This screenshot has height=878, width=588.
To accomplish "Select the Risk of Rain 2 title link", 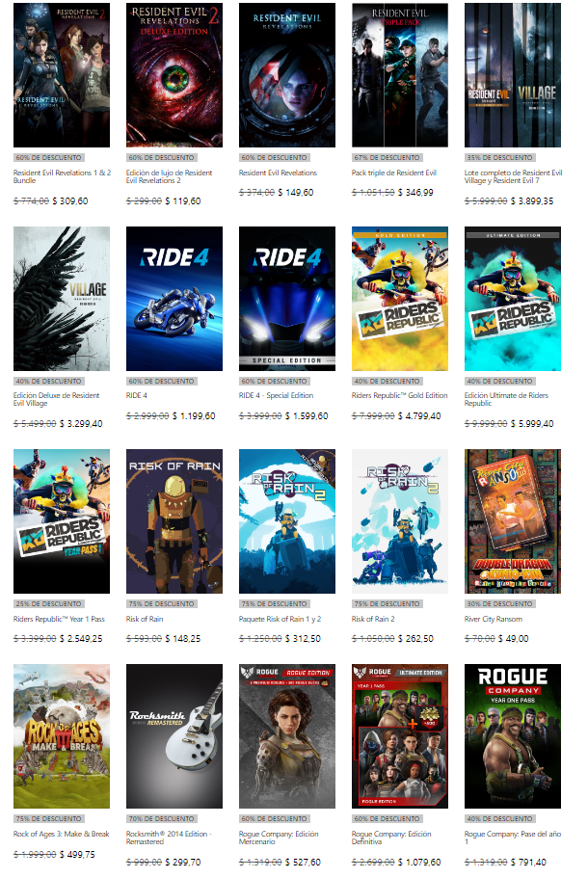I will pos(373,619).
